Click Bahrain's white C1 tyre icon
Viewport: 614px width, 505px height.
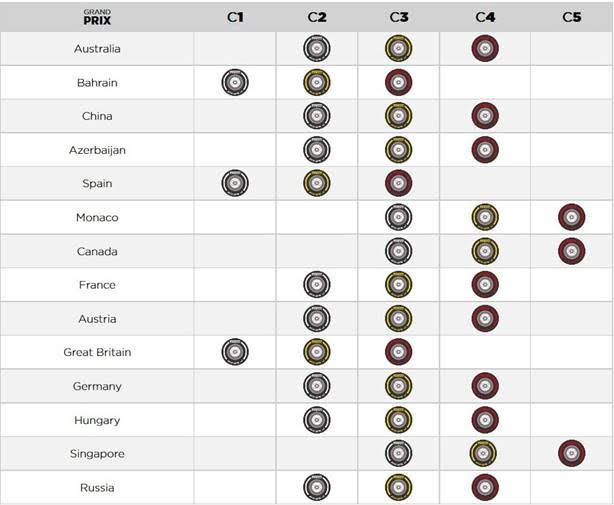click(x=235, y=83)
